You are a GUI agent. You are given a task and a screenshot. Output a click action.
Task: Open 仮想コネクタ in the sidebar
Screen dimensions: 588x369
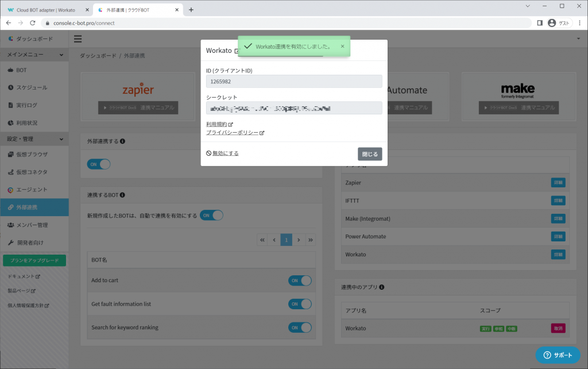pyautogui.click(x=34, y=172)
